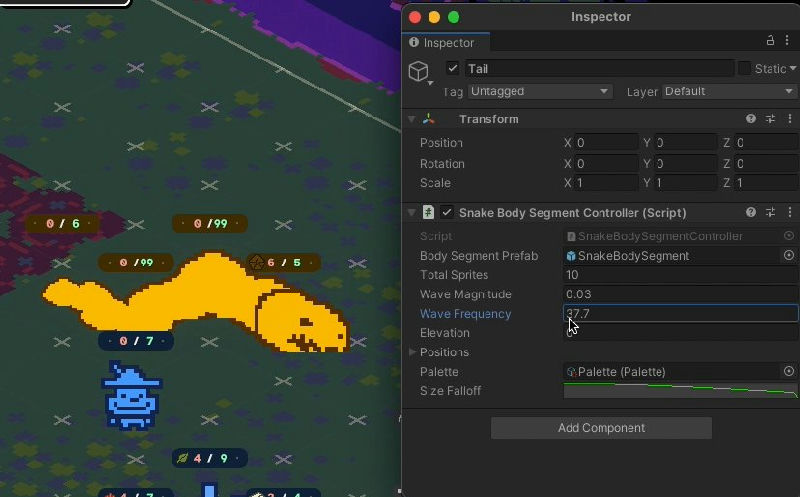The width and height of the screenshot is (800, 497).
Task: Collapse the Transform component foldout
Action: tap(412, 119)
